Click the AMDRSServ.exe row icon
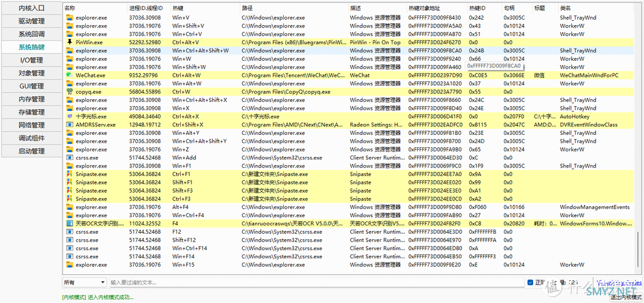 pyautogui.click(x=69, y=125)
